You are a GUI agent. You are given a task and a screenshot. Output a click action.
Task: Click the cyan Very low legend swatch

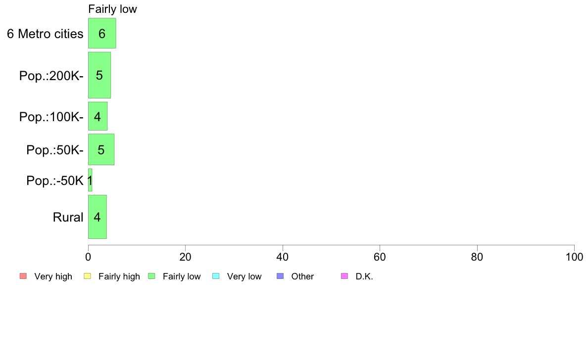(216, 276)
